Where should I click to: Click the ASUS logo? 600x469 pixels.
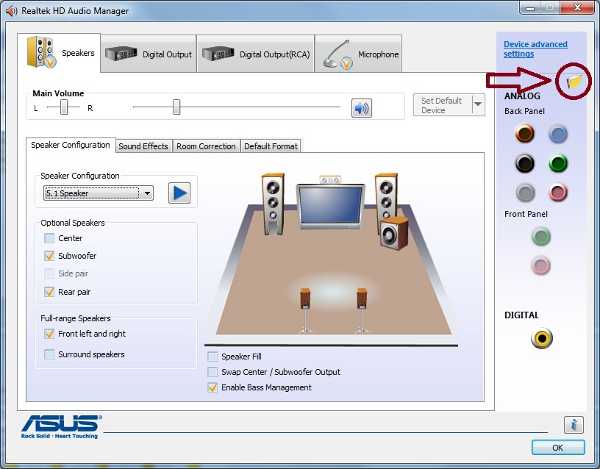61,426
